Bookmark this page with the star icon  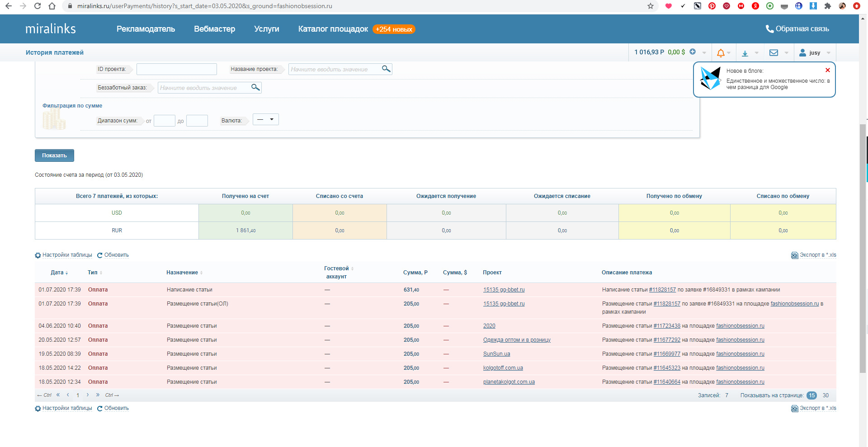tap(651, 6)
